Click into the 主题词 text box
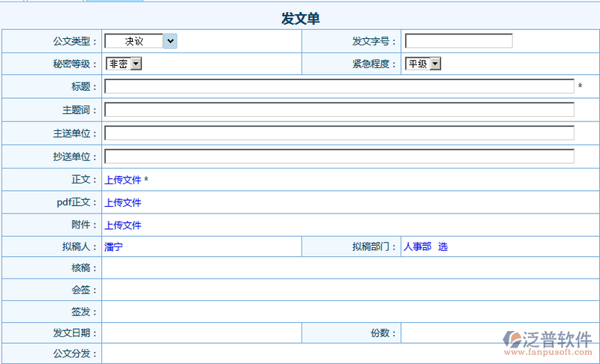Screen dimensions: 600x364 point(339,110)
